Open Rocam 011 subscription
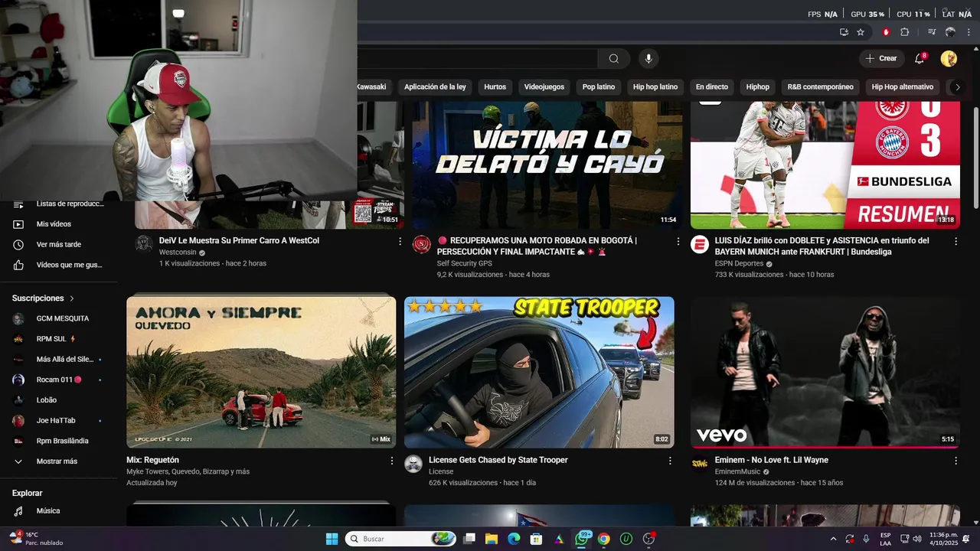This screenshot has width=980, height=551. tap(58, 380)
